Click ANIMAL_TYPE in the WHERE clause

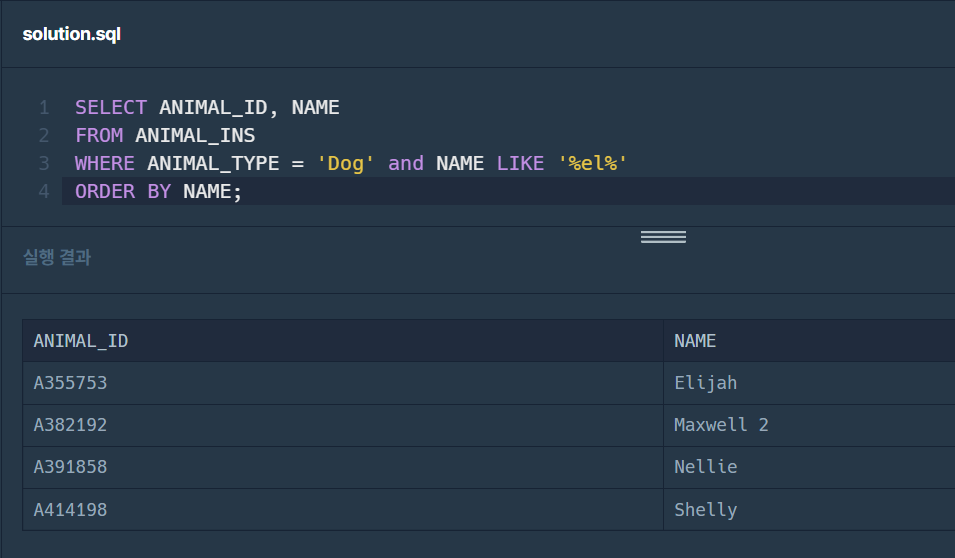pos(213,163)
